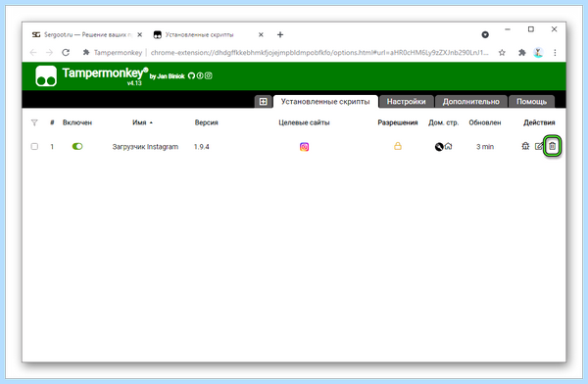Click the Действия column header
Screen dimensions: 588x384
coord(539,122)
